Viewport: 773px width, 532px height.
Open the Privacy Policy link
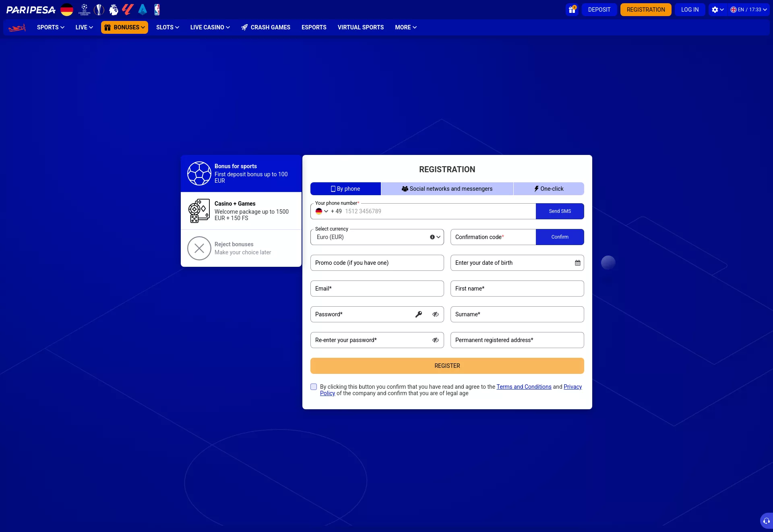tap(573, 387)
